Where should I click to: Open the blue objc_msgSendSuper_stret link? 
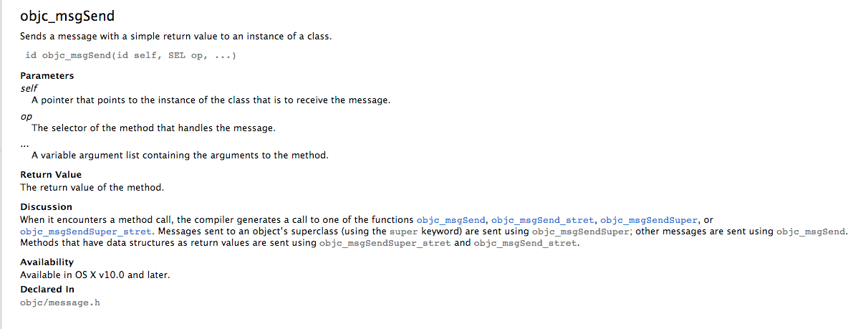click(86, 232)
